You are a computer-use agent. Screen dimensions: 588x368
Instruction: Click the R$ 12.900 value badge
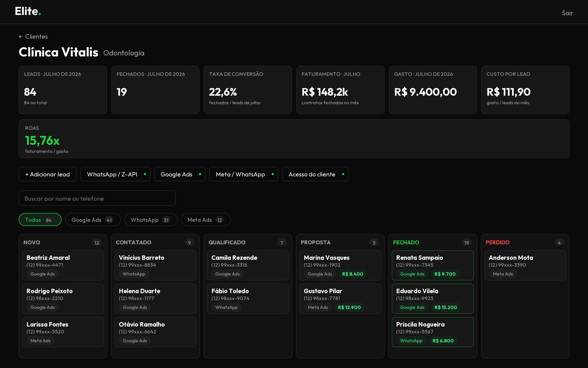[349, 307]
